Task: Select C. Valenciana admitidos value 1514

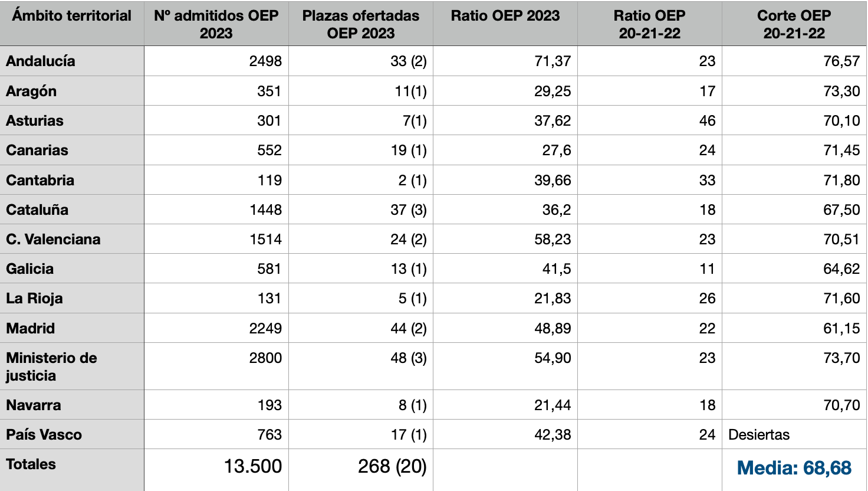Action: [x=265, y=240]
